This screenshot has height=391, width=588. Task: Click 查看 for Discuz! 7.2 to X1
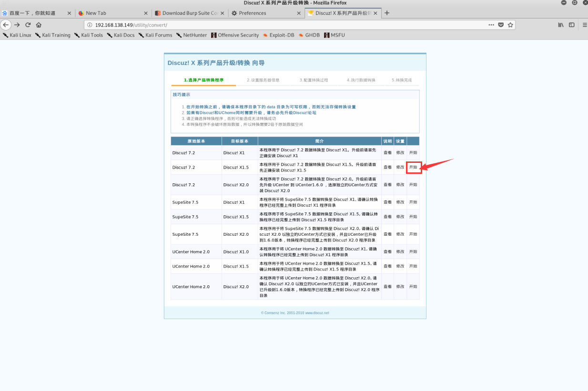coord(388,153)
